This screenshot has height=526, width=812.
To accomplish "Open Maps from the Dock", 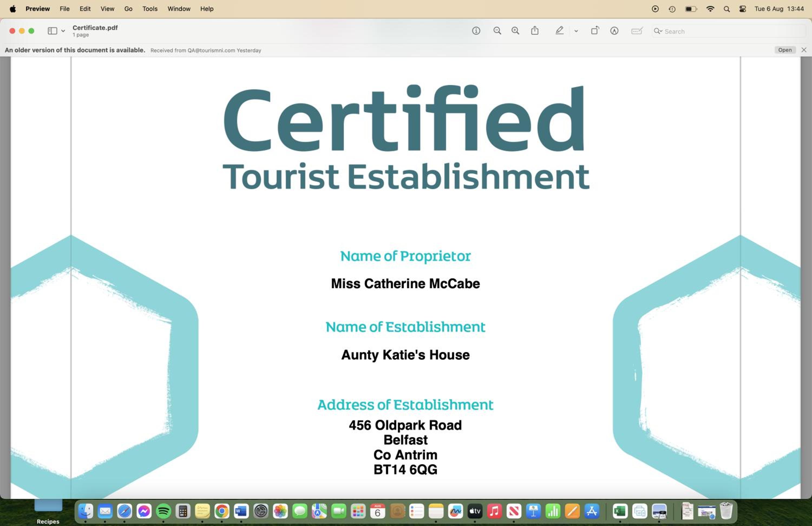I will [319, 511].
